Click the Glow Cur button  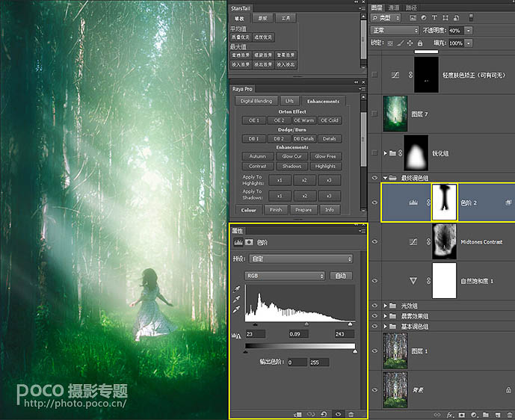(x=292, y=157)
